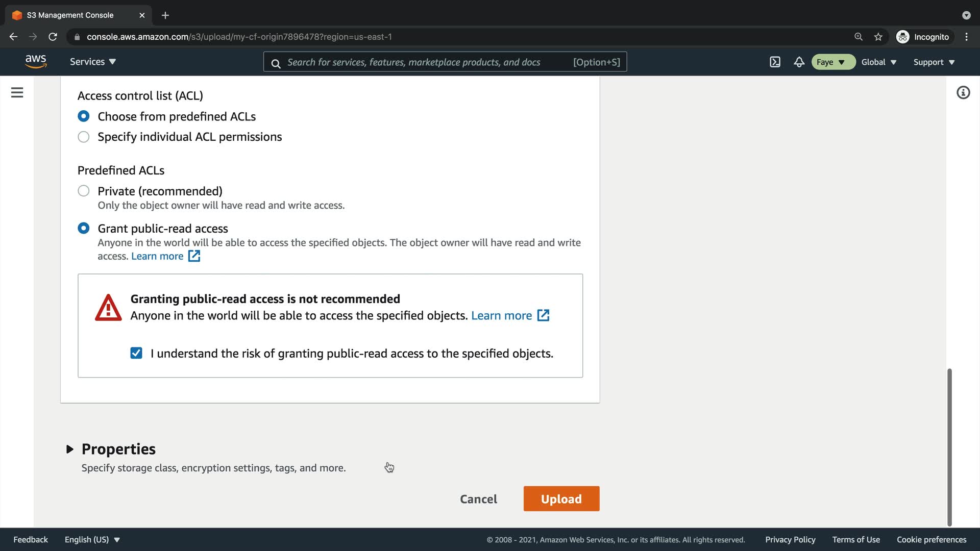Click the AWS logo home icon
Screen dimensions: 980x551
pyautogui.click(x=36, y=61)
